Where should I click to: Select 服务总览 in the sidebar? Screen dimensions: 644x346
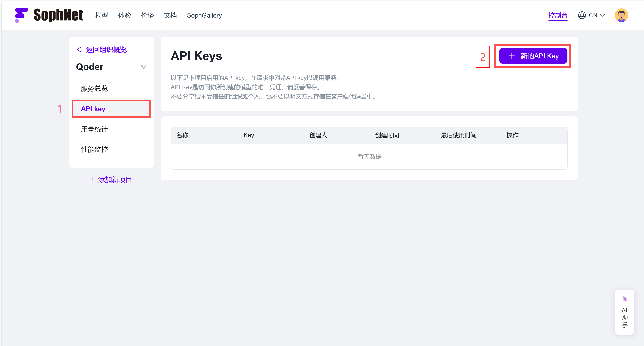pyautogui.click(x=95, y=88)
